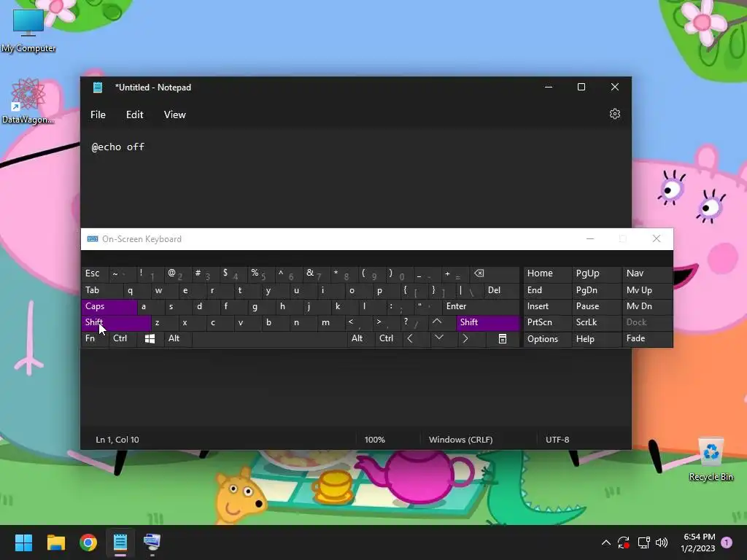Image resolution: width=747 pixels, height=560 pixels.
Task: Tap the Windows logo key on keyboard
Action: 150,338
